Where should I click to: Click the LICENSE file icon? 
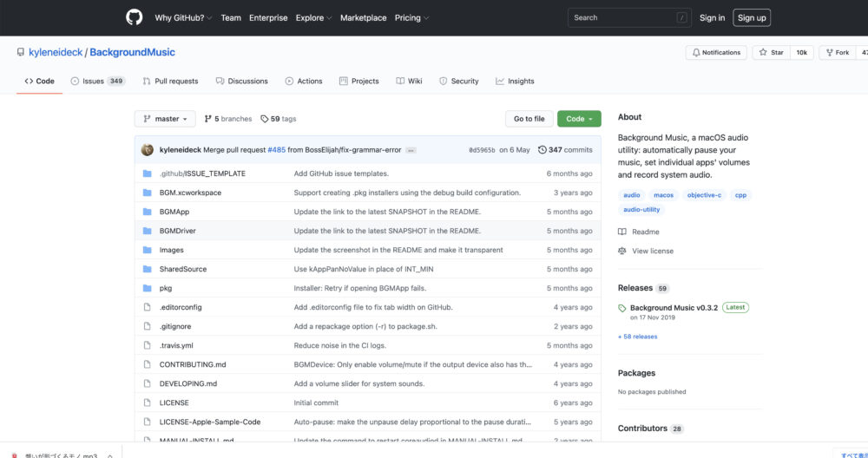coord(148,402)
